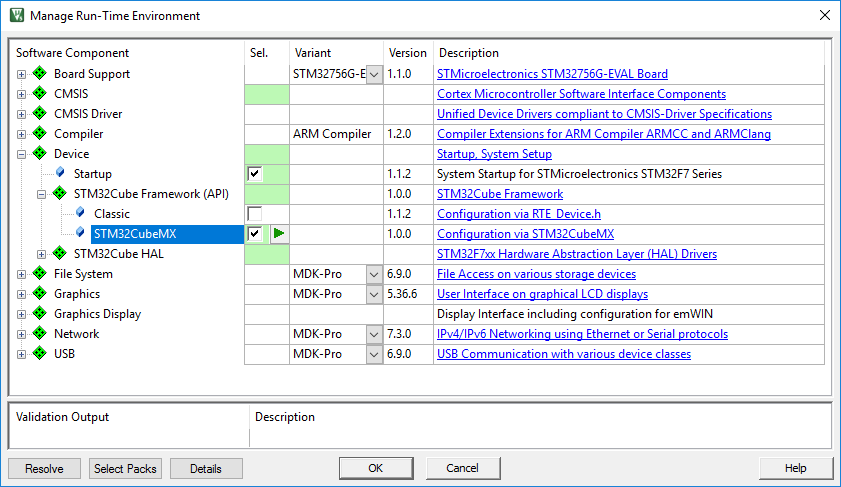
Task: Open User Interface on graphical LCD displays link
Action: pos(542,293)
